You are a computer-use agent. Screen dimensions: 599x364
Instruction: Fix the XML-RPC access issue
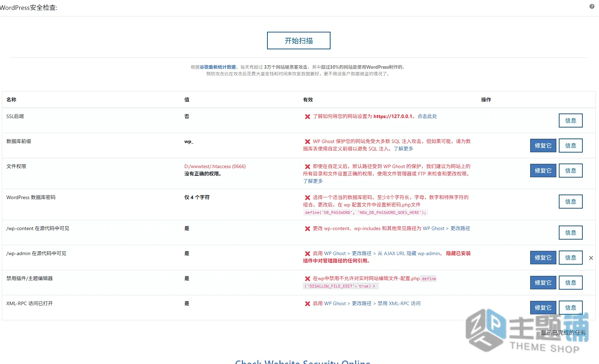tap(543, 308)
